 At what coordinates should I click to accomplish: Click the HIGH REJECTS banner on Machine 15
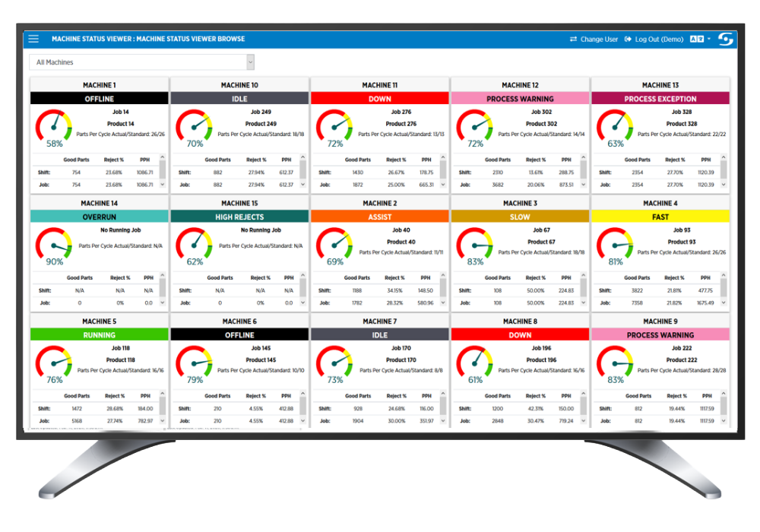239,216
